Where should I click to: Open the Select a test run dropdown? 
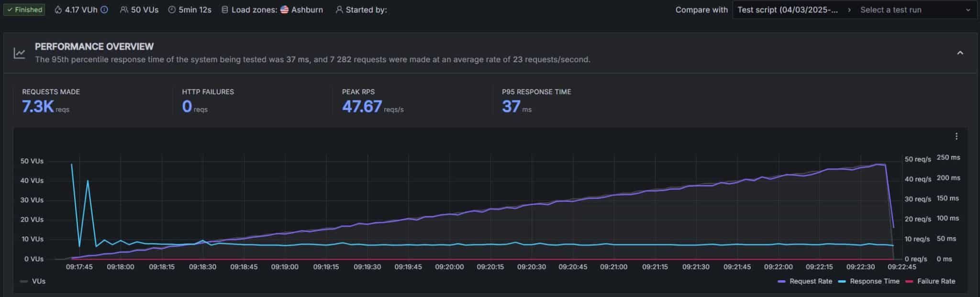(915, 10)
